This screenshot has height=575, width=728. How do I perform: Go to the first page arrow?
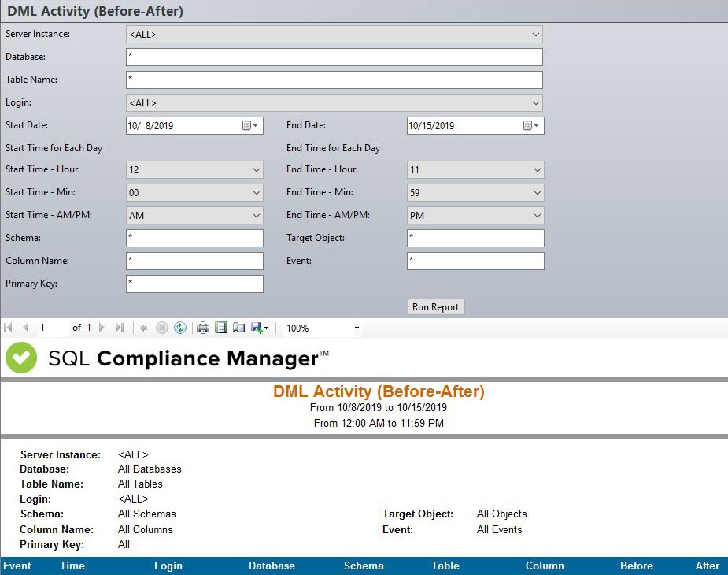tap(9, 328)
